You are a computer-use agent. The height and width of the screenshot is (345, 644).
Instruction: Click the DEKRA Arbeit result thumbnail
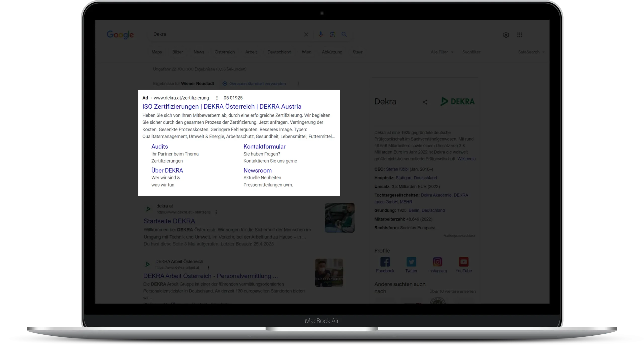click(329, 273)
